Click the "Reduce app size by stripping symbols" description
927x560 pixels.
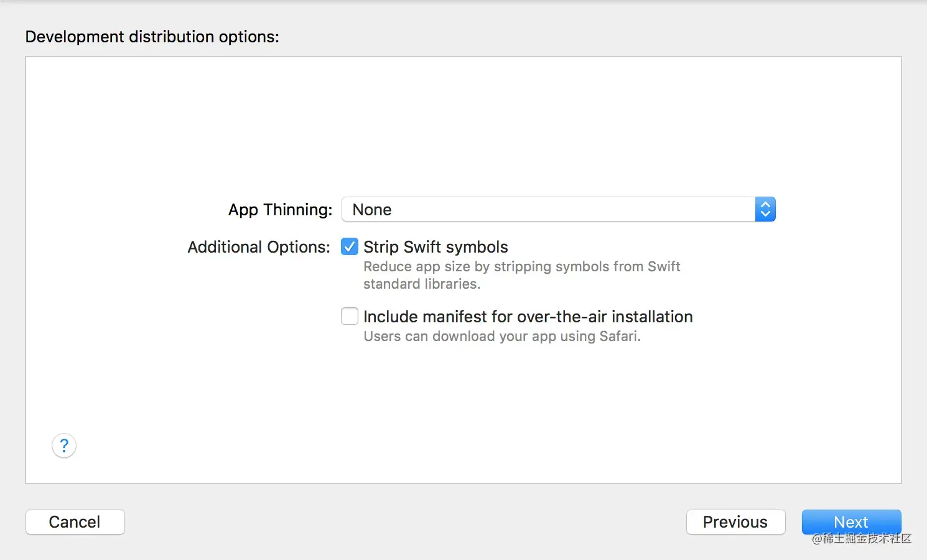[x=521, y=266]
